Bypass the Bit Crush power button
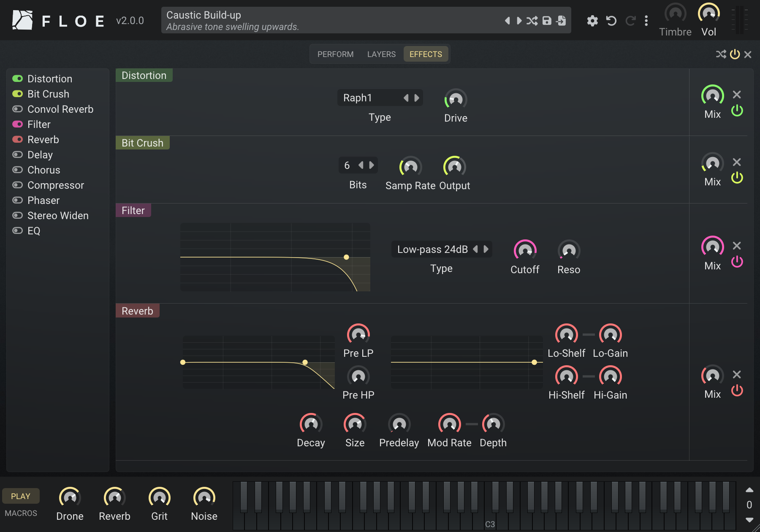 tap(737, 178)
